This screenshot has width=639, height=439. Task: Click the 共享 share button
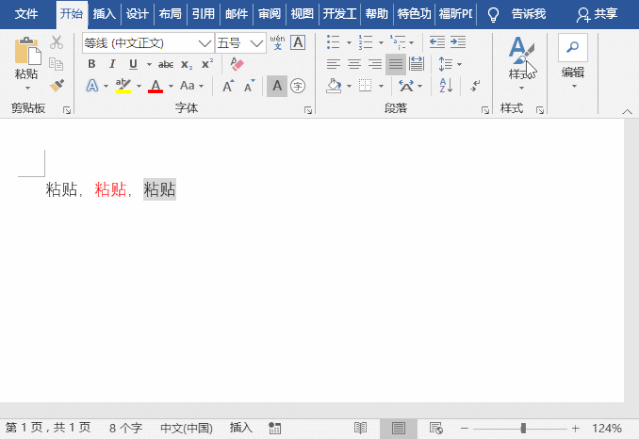pyautogui.click(x=598, y=14)
